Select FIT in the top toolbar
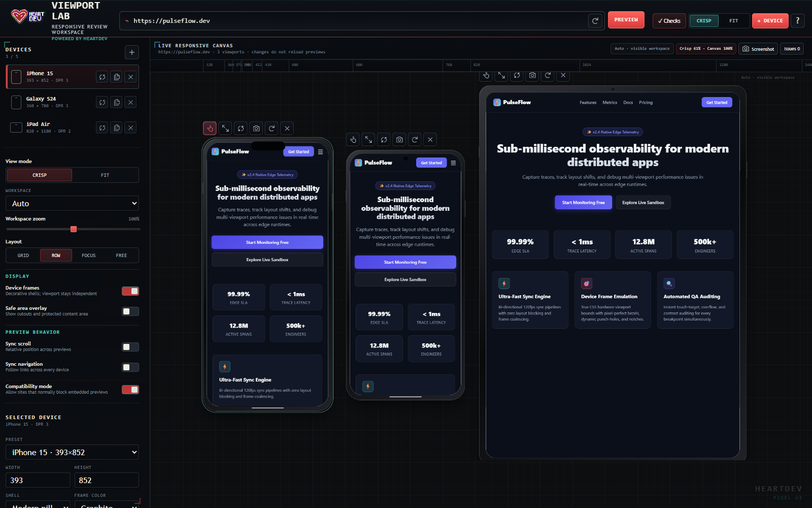Image resolution: width=812 pixels, height=508 pixels. click(x=734, y=21)
